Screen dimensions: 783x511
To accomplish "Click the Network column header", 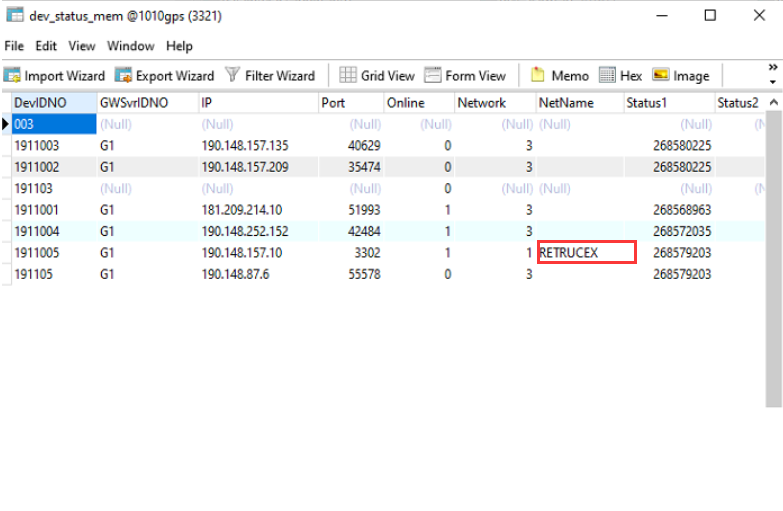I will pyautogui.click(x=495, y=103).
